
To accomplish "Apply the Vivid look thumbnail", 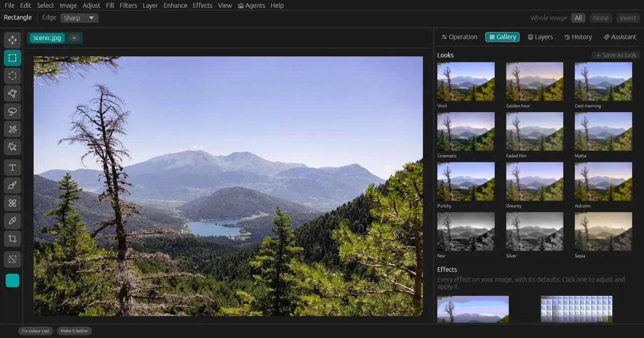I will coord(466,82).
